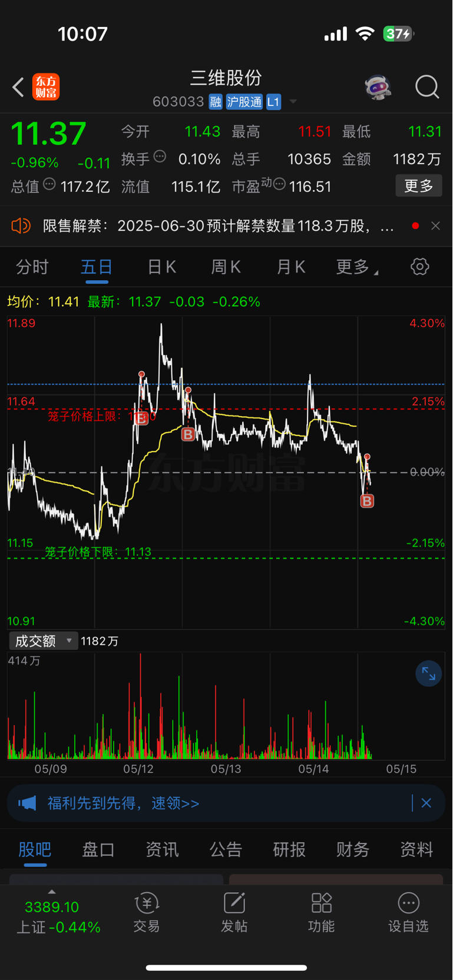Tap the B marker near 笼子价格上限 label
This screenshot has height=980, width=453.
coord(141,418)
